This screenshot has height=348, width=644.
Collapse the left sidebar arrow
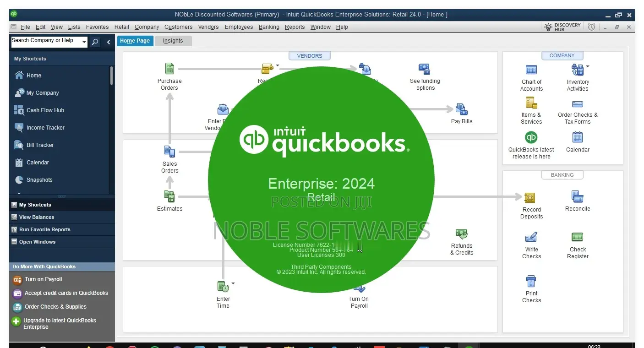(109, 42)
